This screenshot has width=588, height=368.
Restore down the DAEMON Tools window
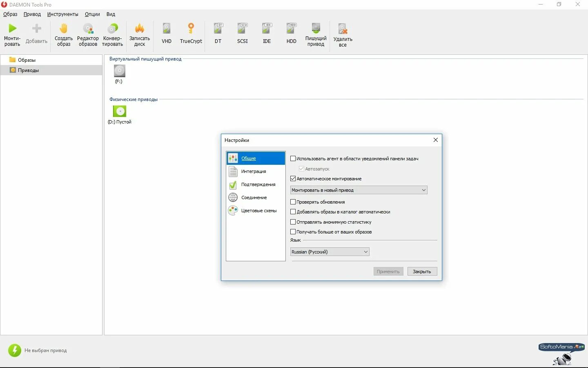click(x=559, y=4)
